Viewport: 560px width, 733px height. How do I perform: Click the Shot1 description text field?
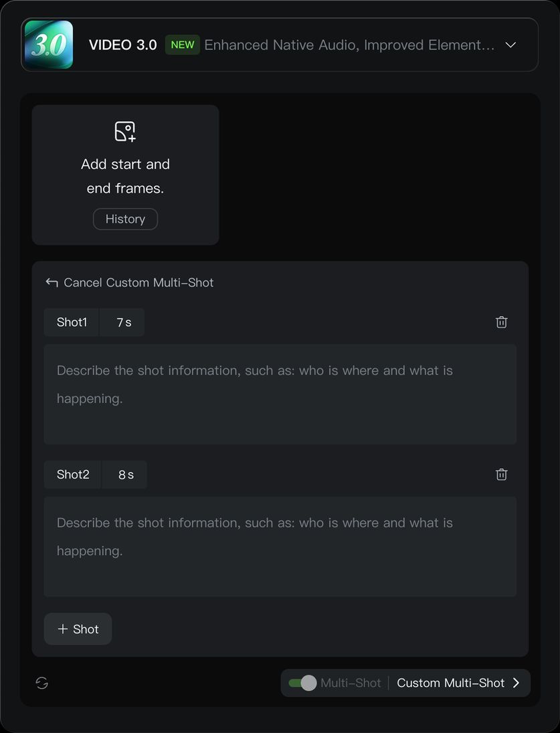pos(280,394)
